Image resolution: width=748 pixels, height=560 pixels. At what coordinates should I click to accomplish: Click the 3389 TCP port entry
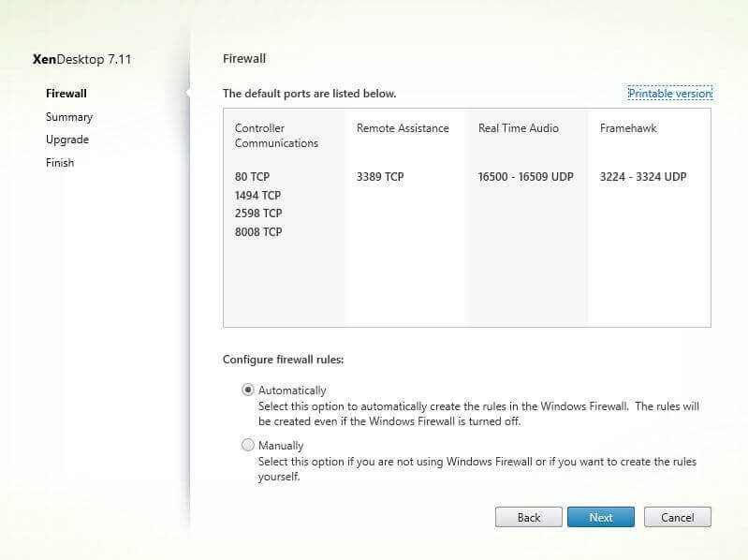coord(380,177)
